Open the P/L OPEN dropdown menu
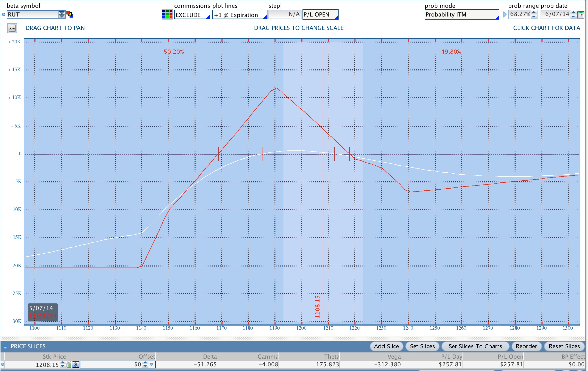588x371 pixels. [x=320, y=15]
